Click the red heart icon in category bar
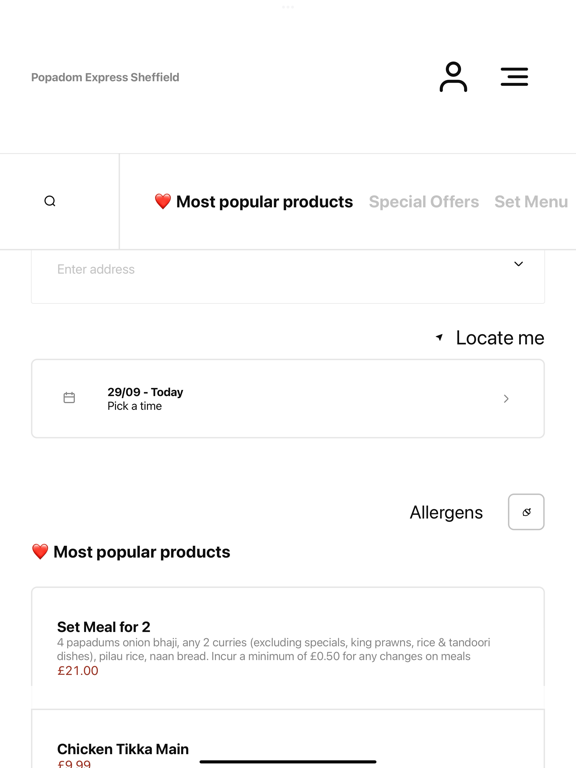Viewport: 576px width, 768px height. click(163, 201)
